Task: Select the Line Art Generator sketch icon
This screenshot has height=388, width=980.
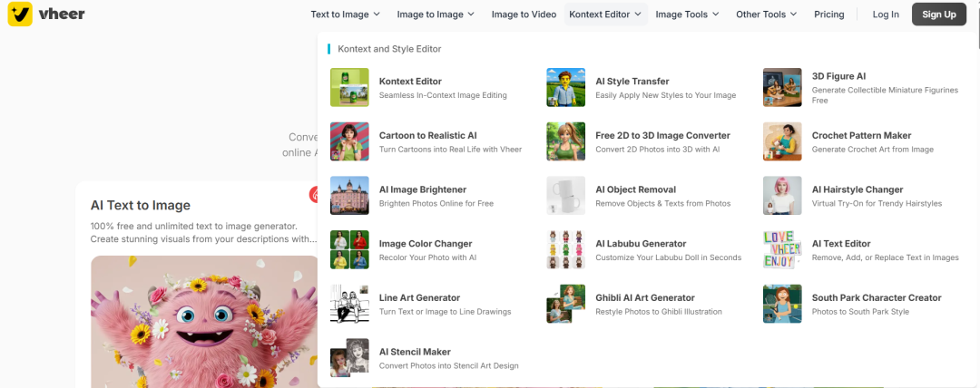Action: point(349,304)
